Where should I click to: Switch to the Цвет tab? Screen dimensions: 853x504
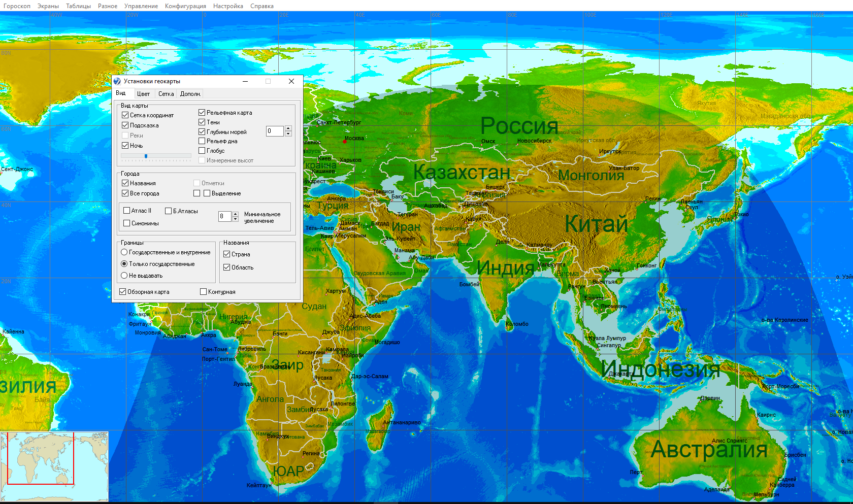point(143,94)
